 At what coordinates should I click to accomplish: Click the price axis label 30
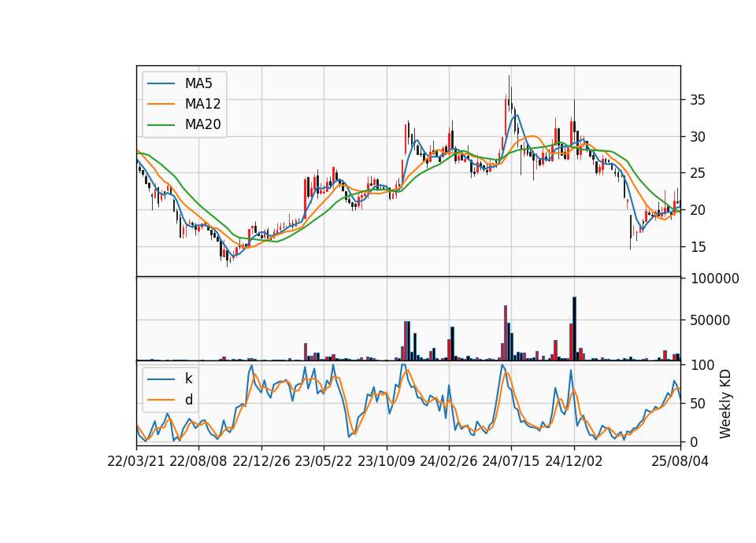698,137
